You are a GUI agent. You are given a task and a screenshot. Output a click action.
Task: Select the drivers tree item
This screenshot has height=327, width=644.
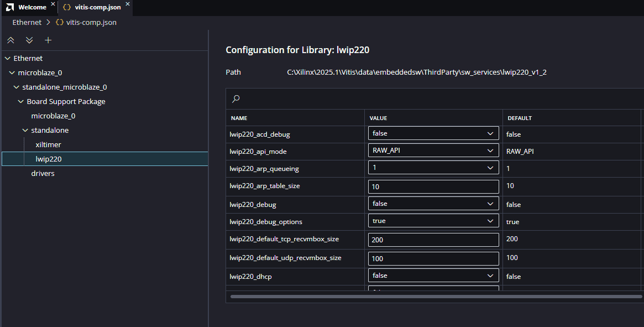point(43,173)
